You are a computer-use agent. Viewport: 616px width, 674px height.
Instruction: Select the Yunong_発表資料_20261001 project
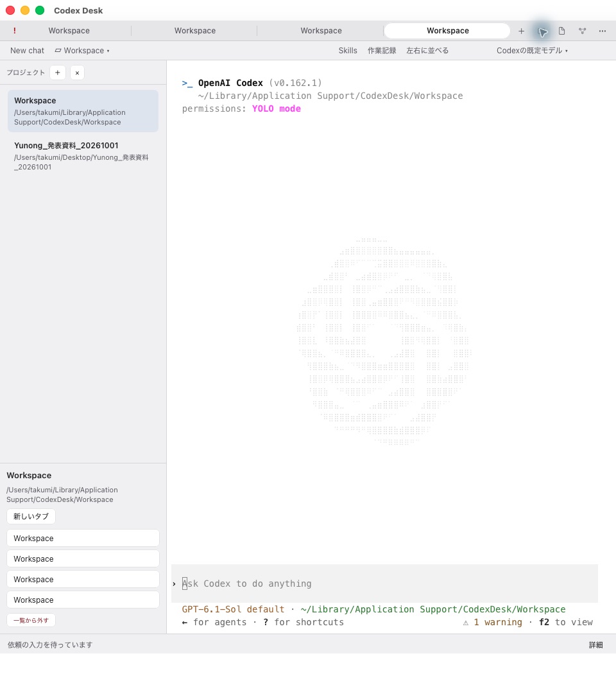click(83, 156)
